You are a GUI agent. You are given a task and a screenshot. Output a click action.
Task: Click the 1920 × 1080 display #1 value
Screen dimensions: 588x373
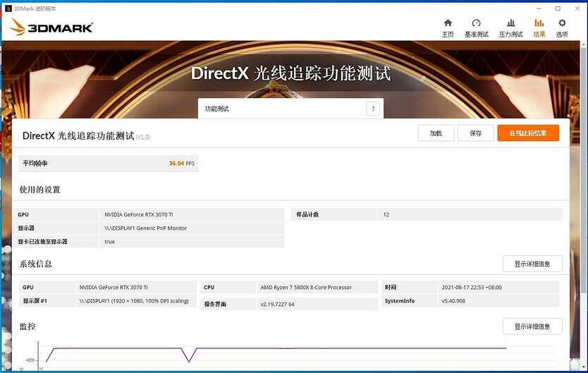(134, 300)
